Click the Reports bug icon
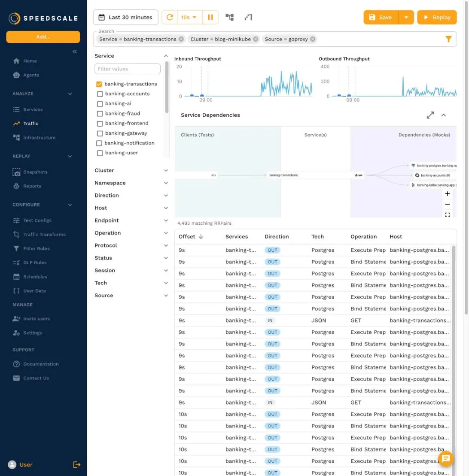 [16, 186]
